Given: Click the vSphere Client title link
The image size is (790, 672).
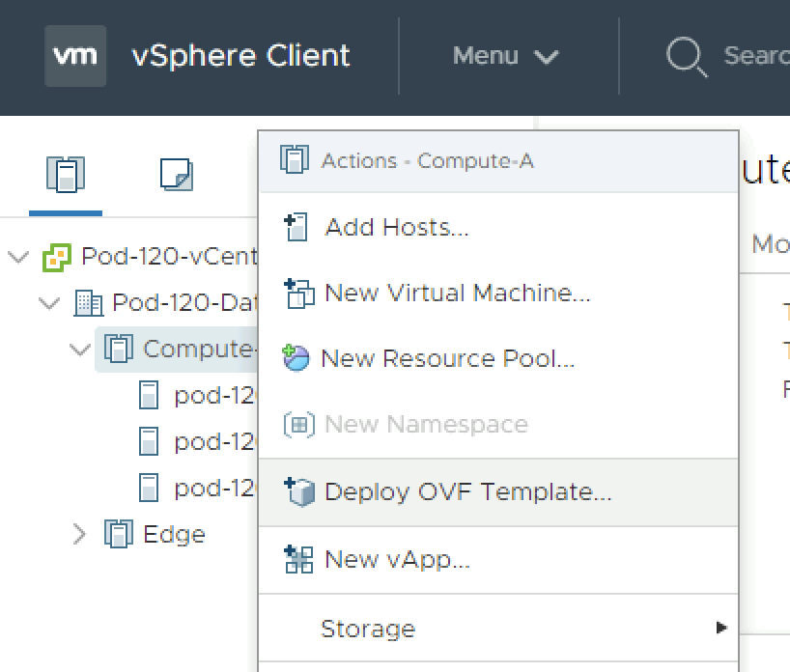Looking at the screenshot, I should click(240, 56).
